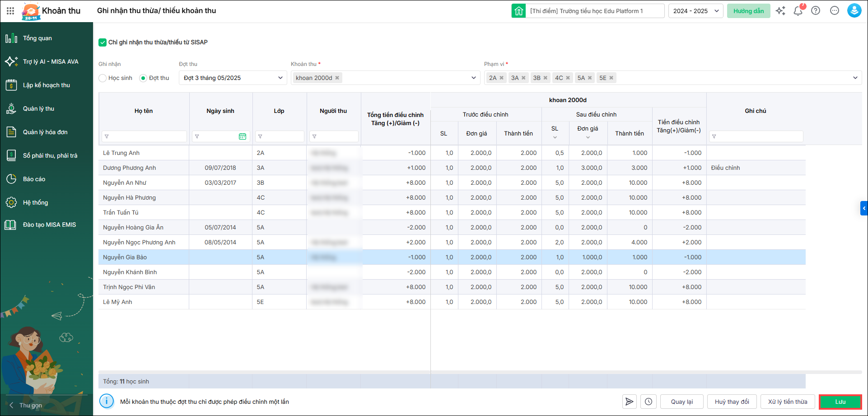Open the AI assistant sparkle icon
868x416 pixels.
(780, 11)
